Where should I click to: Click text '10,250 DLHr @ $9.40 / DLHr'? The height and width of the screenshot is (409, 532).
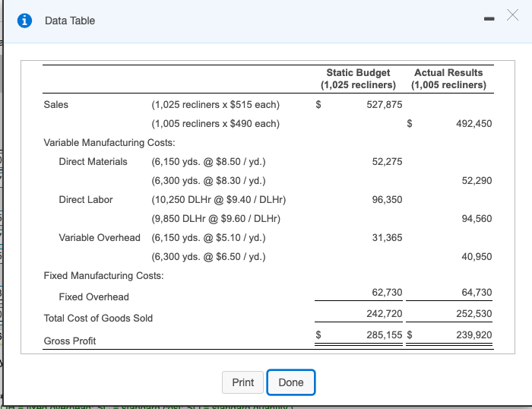219,200
